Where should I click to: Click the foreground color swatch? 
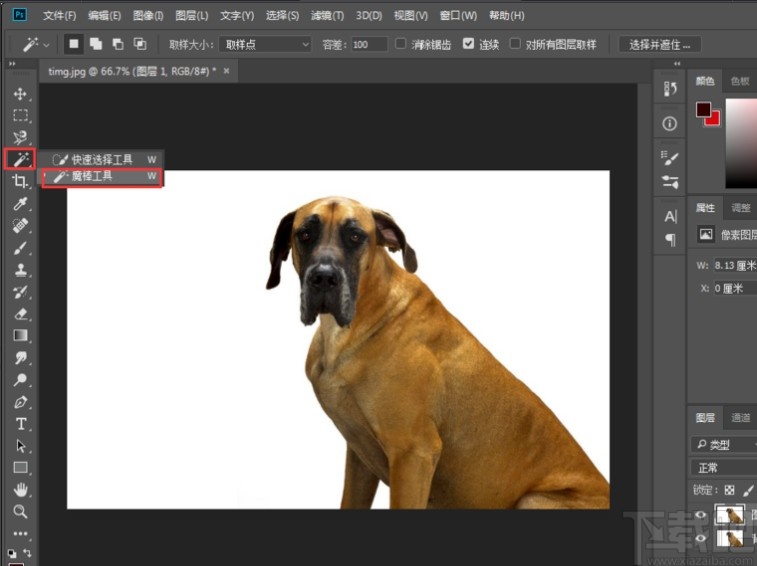pyautogui.click(x=703, y=109)
